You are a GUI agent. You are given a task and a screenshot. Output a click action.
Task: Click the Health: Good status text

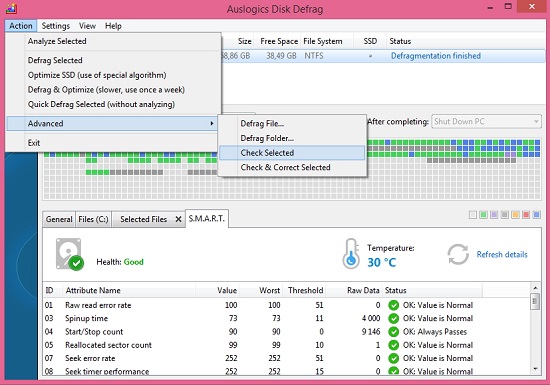[120, 262]
